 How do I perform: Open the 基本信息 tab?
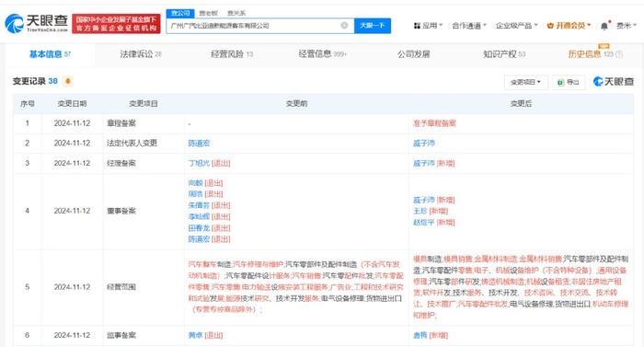coord(50,54)
